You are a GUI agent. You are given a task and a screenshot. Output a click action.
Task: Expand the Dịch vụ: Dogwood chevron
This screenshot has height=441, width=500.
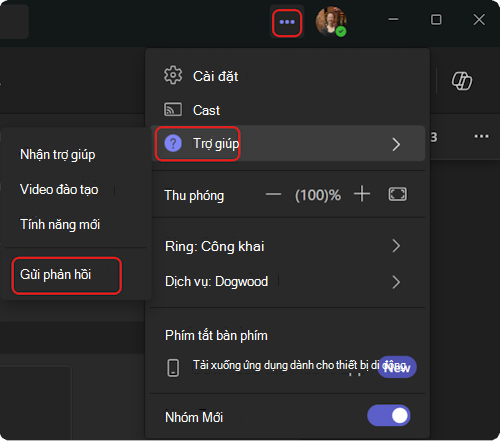(x=396, y=282)
